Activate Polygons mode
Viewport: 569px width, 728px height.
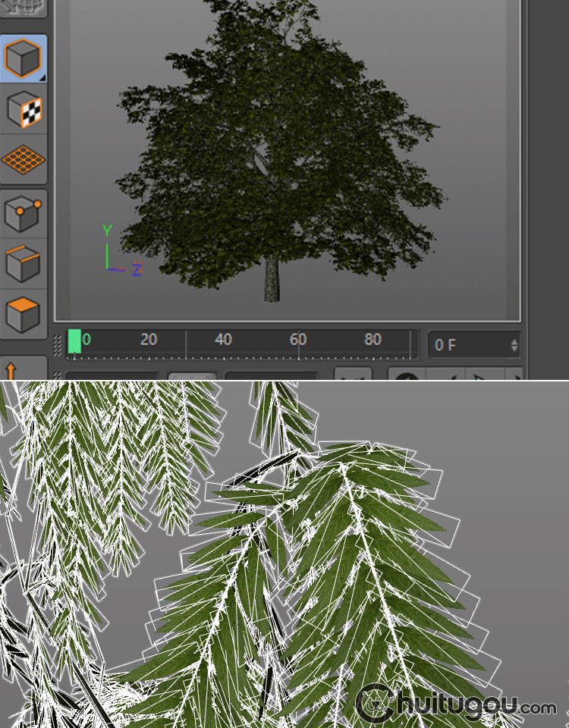24,312
